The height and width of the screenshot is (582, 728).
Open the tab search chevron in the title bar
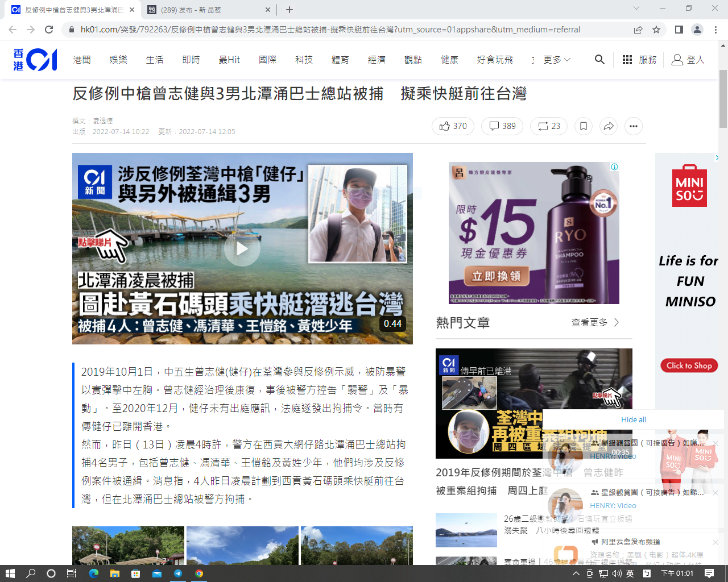pos(636,8)
